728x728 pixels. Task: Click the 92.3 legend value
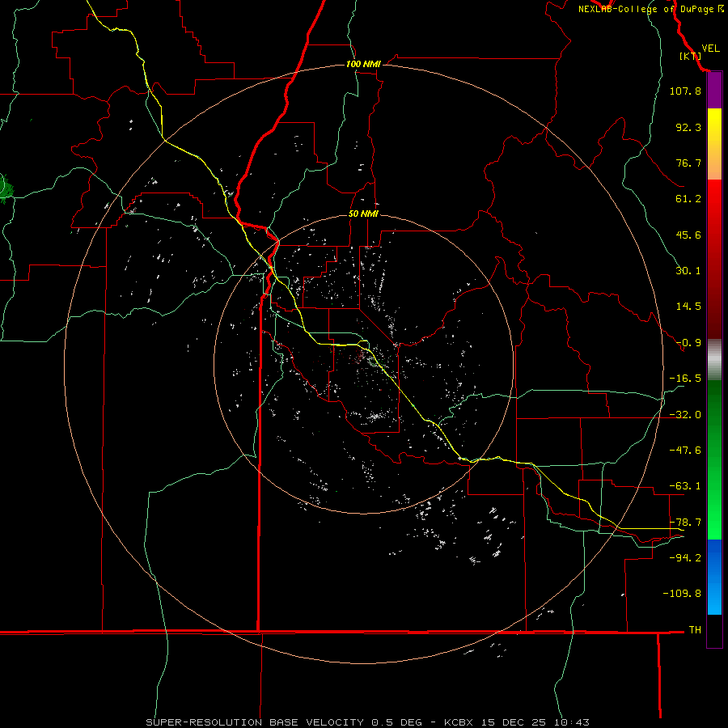(688, 127)
